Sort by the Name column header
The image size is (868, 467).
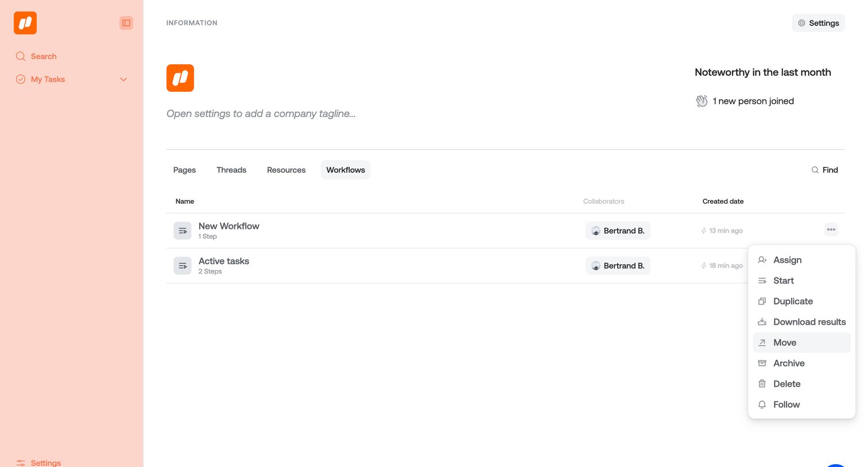[x=185, y=201]
